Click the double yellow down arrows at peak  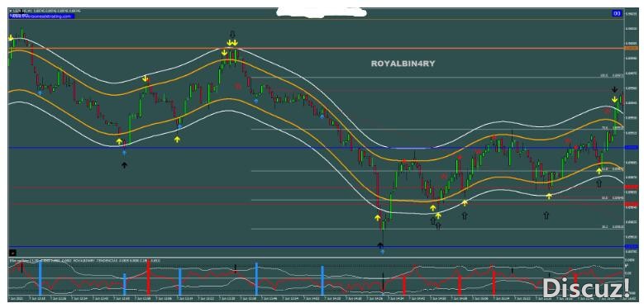[x=232, y=43]
